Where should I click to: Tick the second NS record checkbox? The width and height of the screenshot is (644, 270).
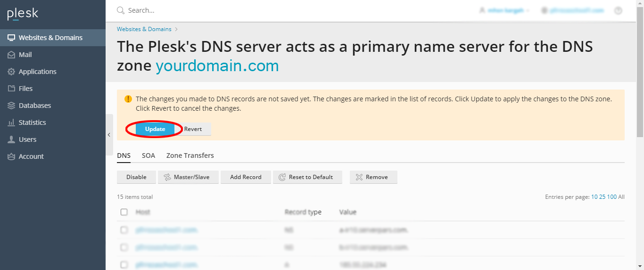[x=124, y=247]
